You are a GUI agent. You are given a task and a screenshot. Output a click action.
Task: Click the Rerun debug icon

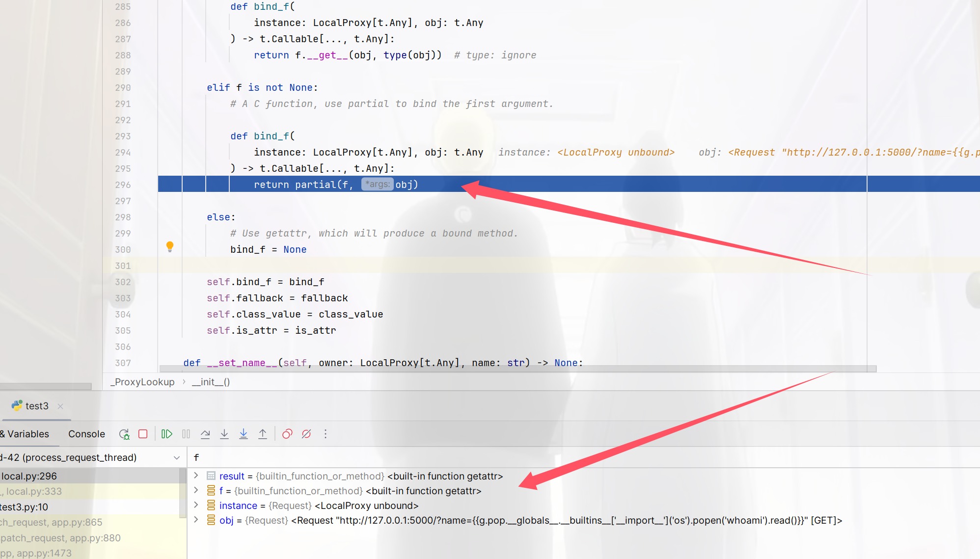coord(124,434)
